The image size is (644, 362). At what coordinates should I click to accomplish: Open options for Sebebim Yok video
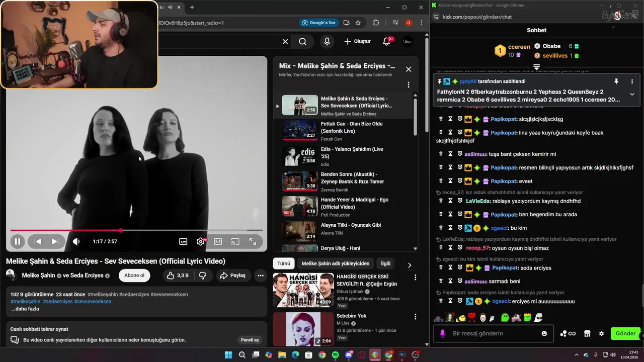click(x=415, y=317)
